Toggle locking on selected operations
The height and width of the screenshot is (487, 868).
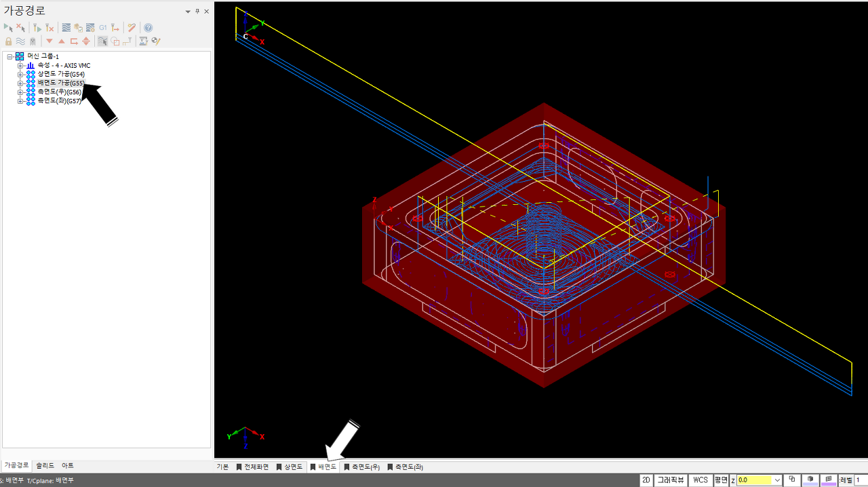pyautogui.click(x=8, y=41)
